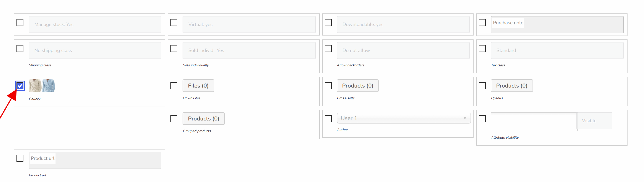Open the beige shirt gallery thumbnail
This screenshot has width=644, height=182.
pos(35,86)
